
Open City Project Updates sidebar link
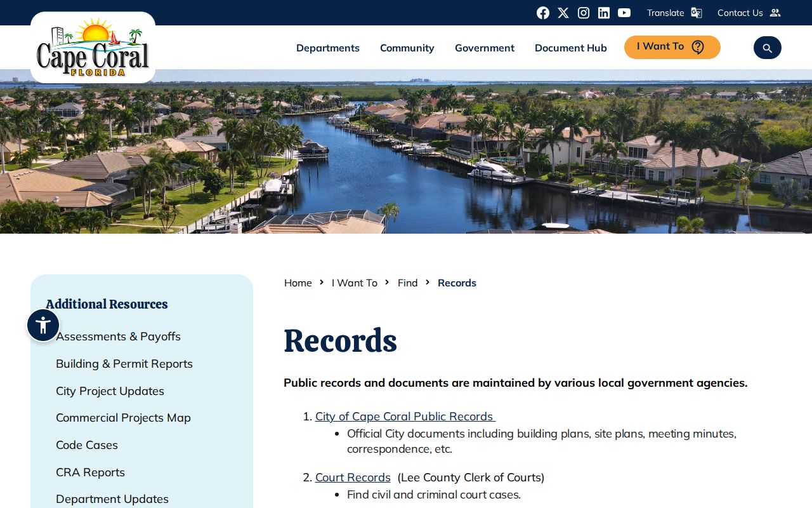[110, 391]
